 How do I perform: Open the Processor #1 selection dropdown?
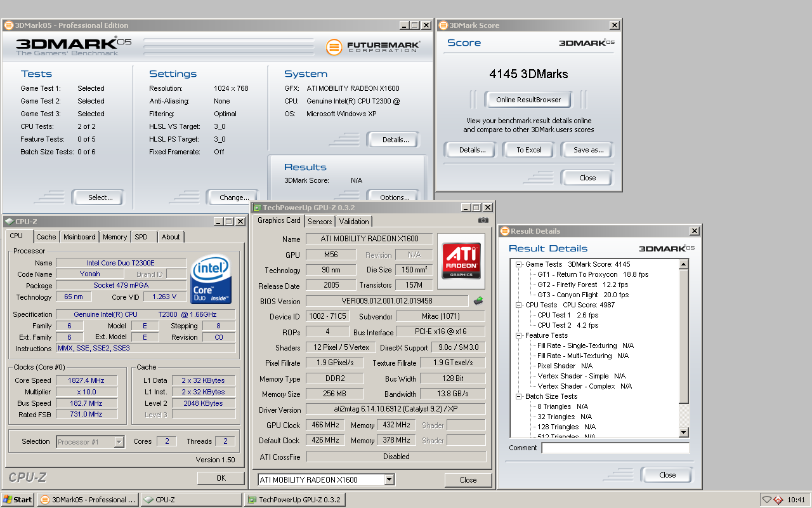click(119, 442)
